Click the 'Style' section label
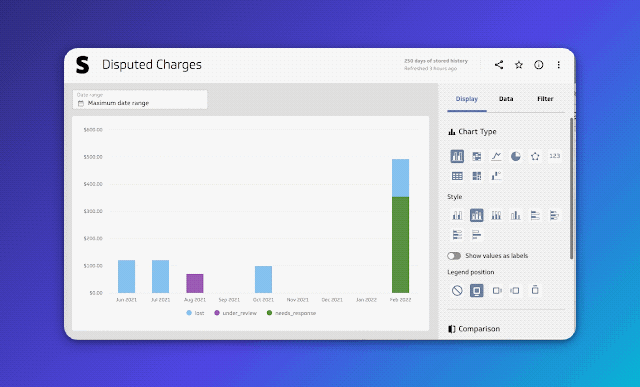 click(455, 197)
